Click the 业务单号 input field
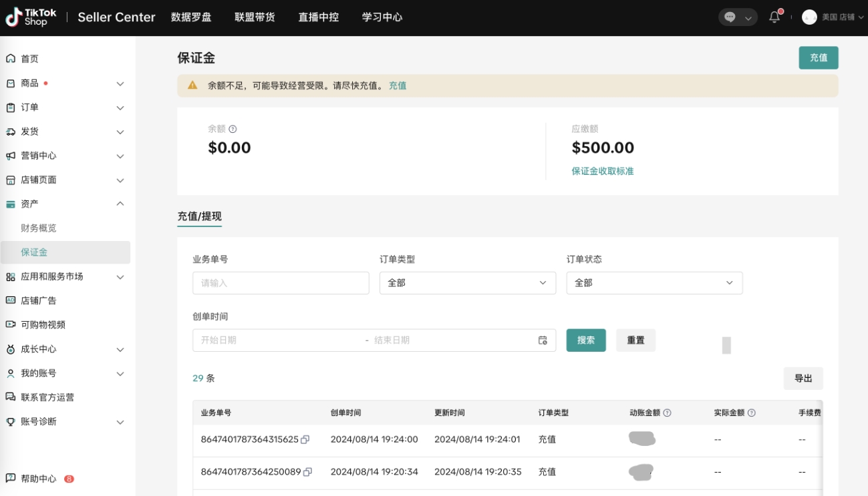This screenshot has height=496, width=868. point(281,283)
